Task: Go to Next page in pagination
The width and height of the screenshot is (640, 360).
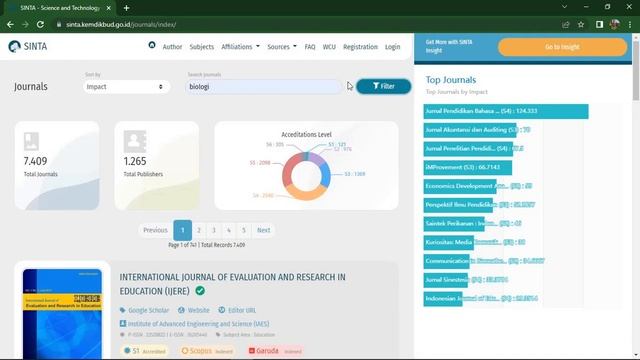Action: point(263,230)
